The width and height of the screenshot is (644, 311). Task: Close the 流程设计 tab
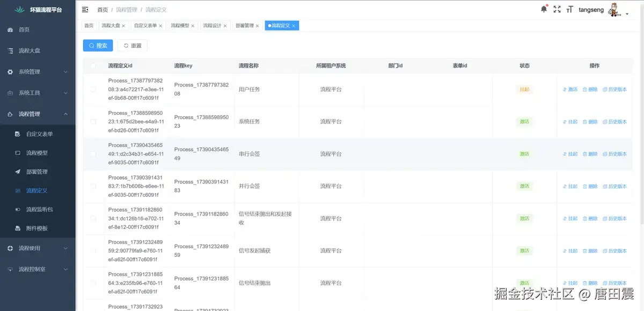225,26
